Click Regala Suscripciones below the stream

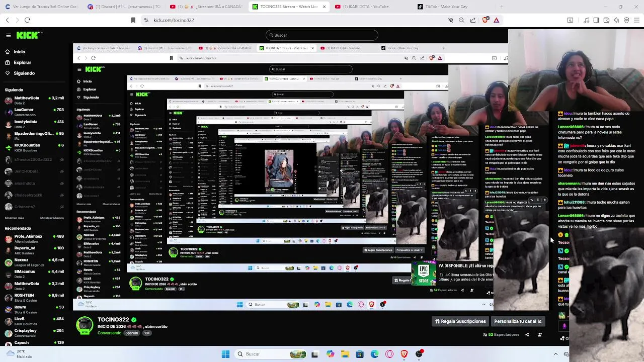click(460, 321)
